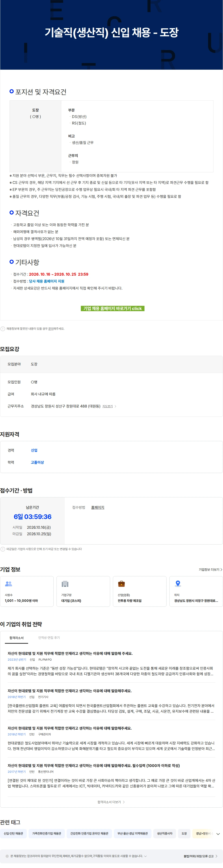The height and width of the screenshot is (868, 223).
Task: Switch to the 인적성·면접 후기 tab
Action: [49, 638]
